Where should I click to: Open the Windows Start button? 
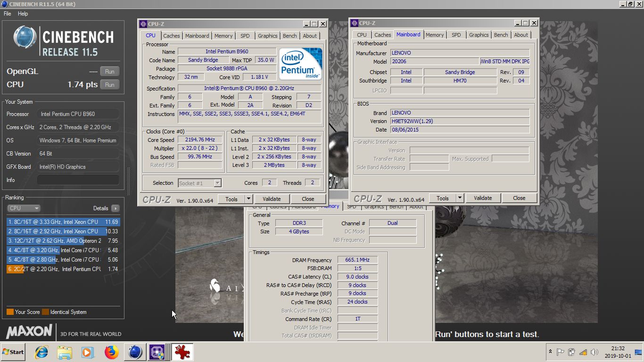[x=13, y=352]
